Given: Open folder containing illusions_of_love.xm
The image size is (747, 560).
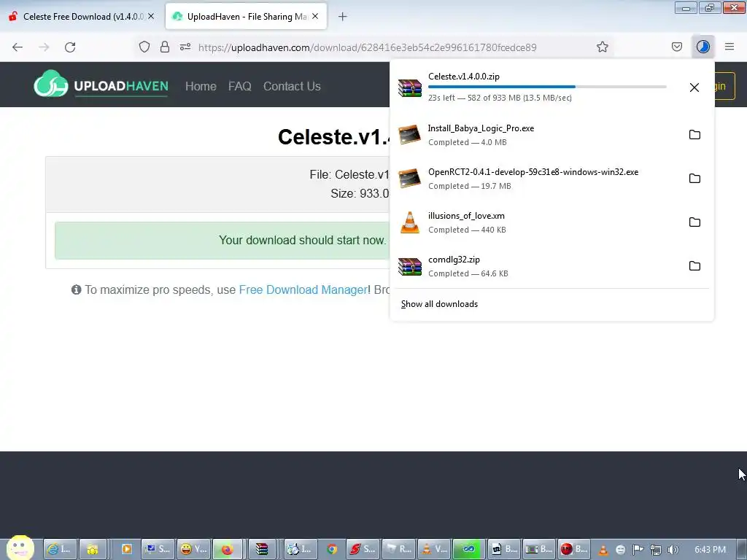Looking at the screenshot, I should (x=694, y=222).
